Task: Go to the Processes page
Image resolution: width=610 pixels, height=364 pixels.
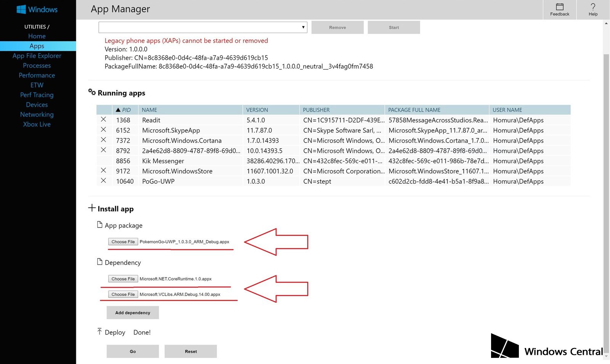Action: tap(37, 66)
